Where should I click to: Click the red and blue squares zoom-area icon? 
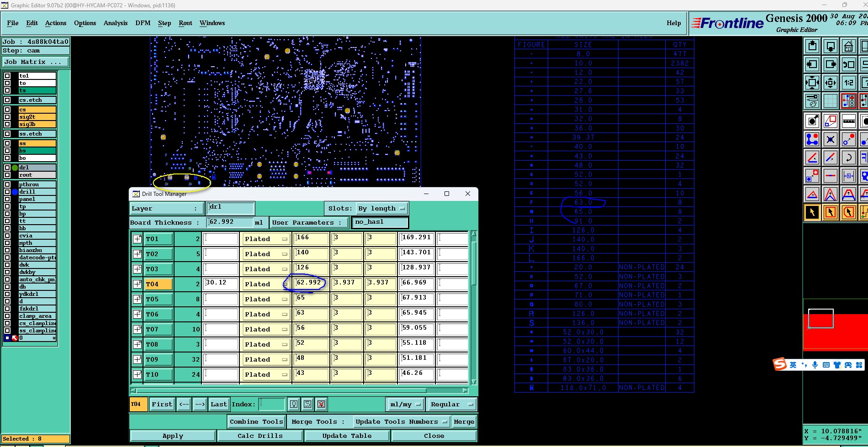point(831,121)
